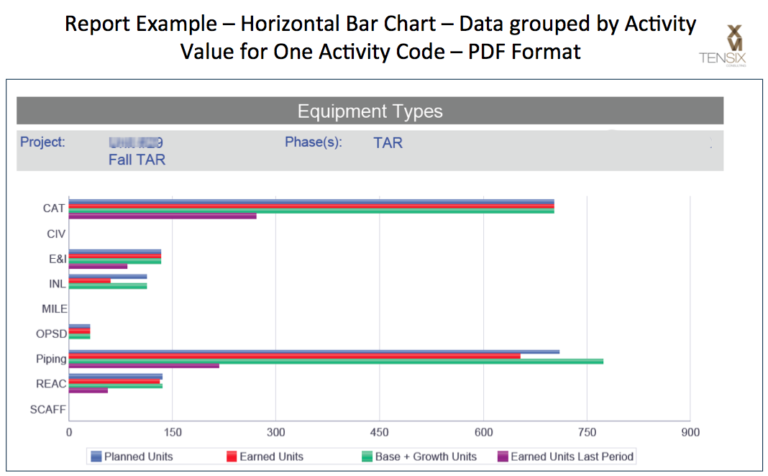
Task: Click the REAC axis label
Action: pyautogui.click(x=51, y=383)
